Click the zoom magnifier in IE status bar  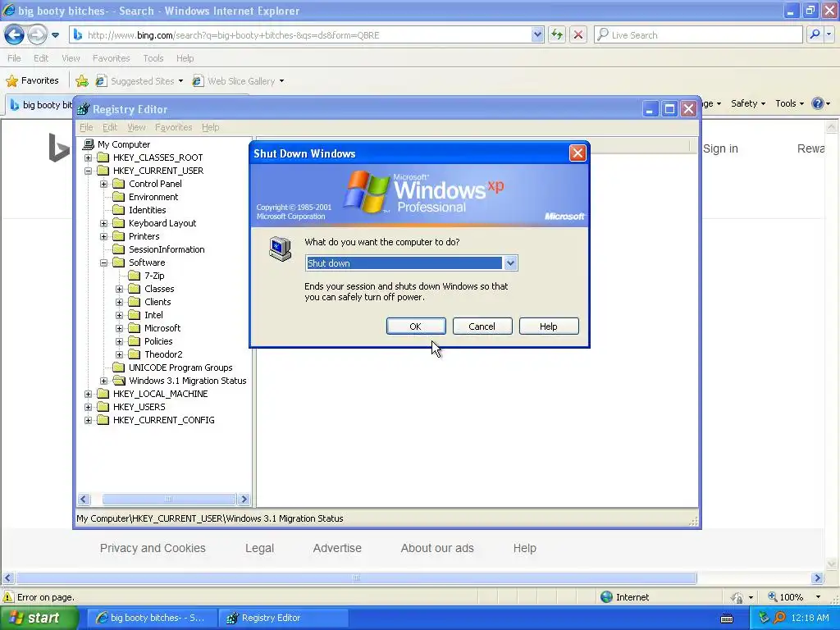click(x=773, y=597)
